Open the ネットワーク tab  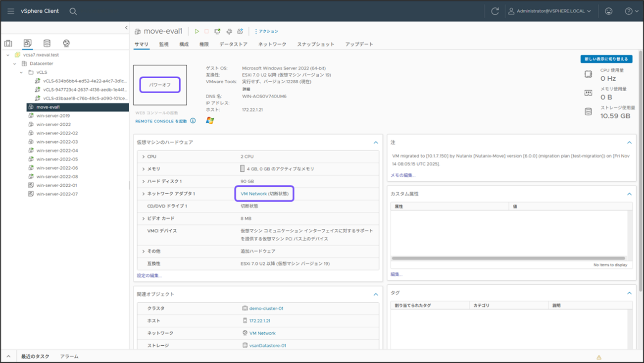[x=272, y=44]
